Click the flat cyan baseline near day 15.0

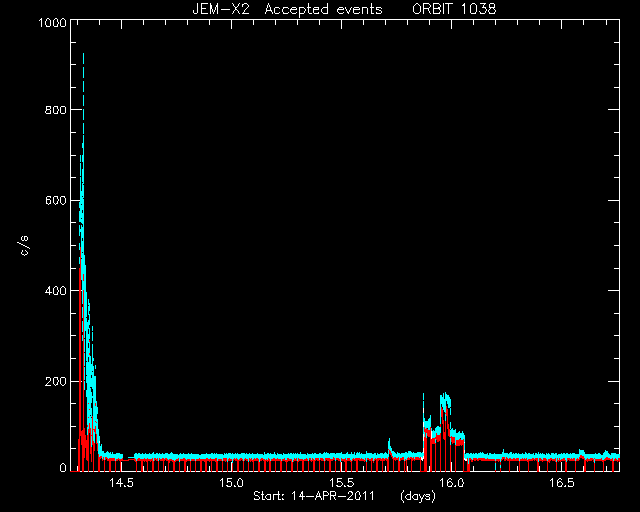click(231, 456)
